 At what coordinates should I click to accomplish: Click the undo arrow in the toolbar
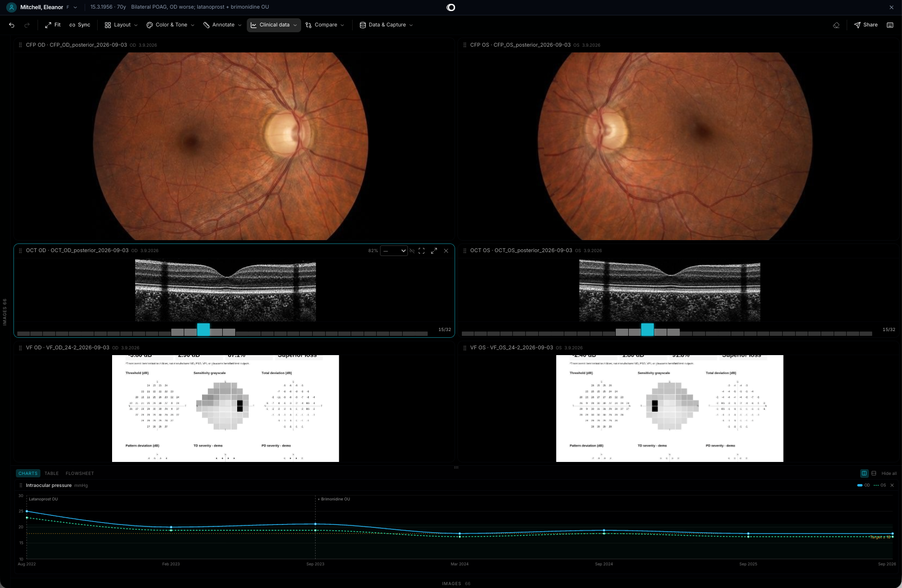coord(12,25)
